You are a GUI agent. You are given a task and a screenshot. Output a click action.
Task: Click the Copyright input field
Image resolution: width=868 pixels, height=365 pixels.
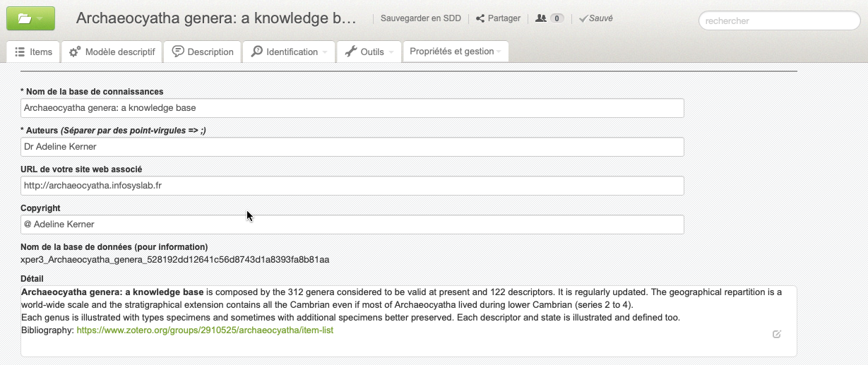(352, 225)
